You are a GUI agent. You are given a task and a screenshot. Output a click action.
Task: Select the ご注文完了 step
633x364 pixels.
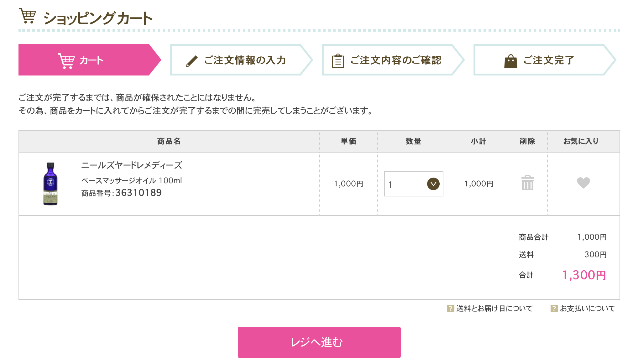click(x=545, y=60)
